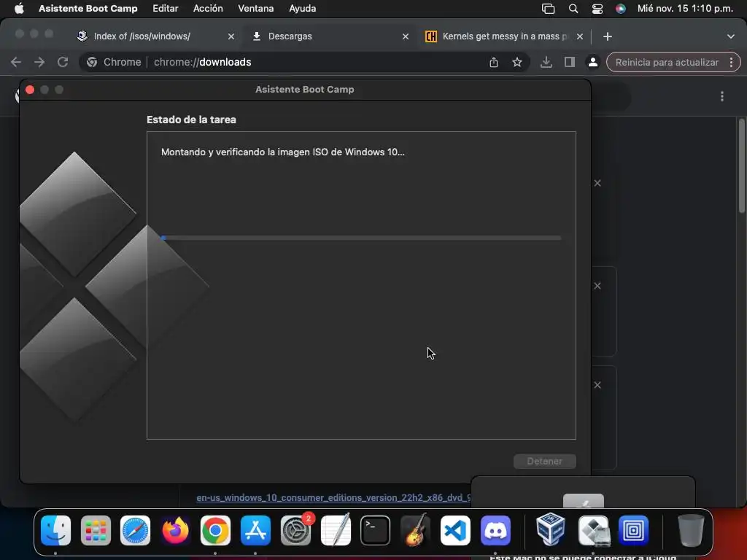The width and height of the screenshot is (747, 560).
Task: Go forward in Chrome
Action: pyautogui.click(x=39, y=63)
